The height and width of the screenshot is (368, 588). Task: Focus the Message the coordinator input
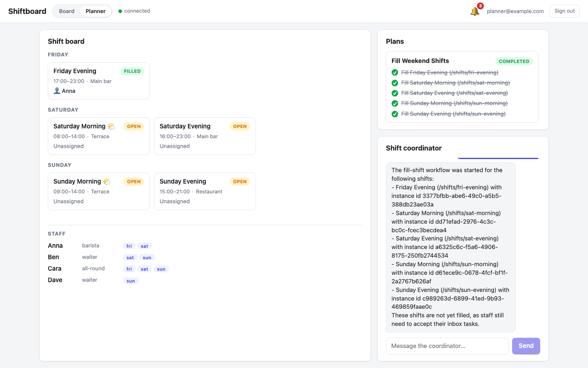pyautogui.click(x=447, y=346)
